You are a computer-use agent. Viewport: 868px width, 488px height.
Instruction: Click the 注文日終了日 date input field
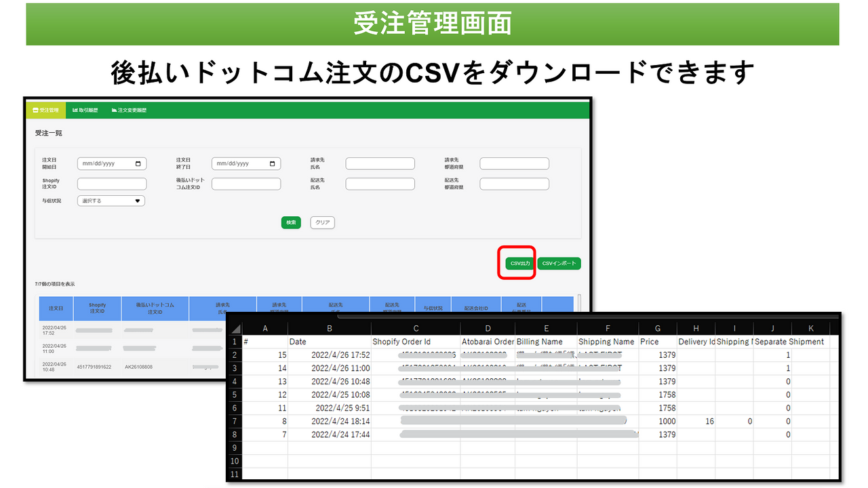pyautogui.click(x=246, y=163)
